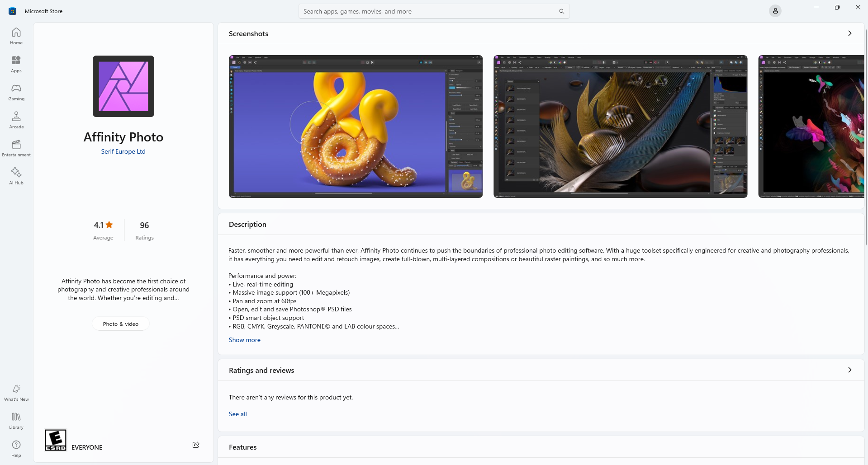Share the Affinity Photo app page
The height and width of the screenshot is (465, 868).
195,445
